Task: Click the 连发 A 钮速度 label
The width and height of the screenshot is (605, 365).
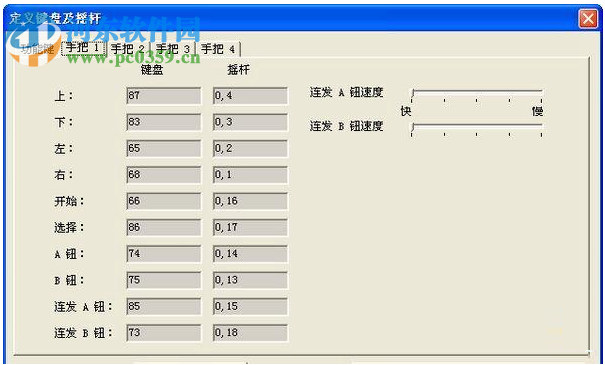Action: 346,93
